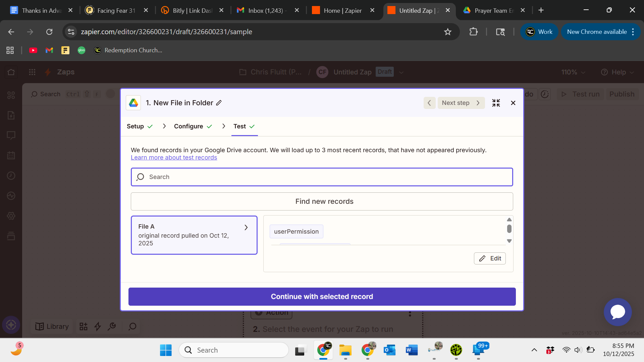The height and width of the screenshot is (362, 644).
Task: Open Outlook from the taskbar
Action: (x=389, y=350)
